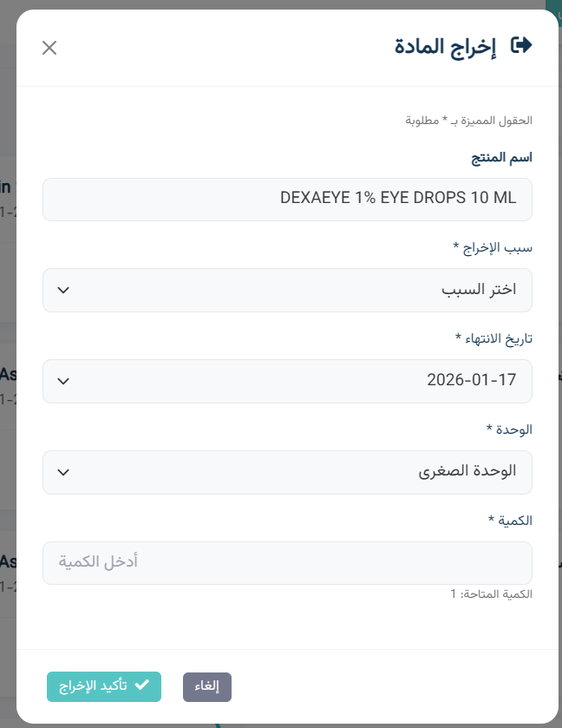The height and width of the screenshot is (728, 562).
Task: Open the الوحدة الصغرى unit dropdown
Action: 287,472
